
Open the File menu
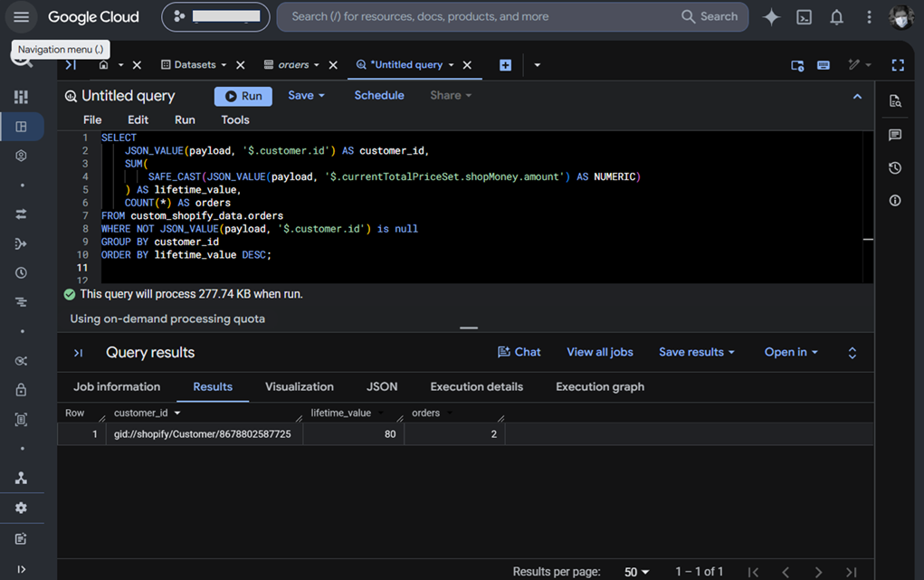(x=92, y=119)
